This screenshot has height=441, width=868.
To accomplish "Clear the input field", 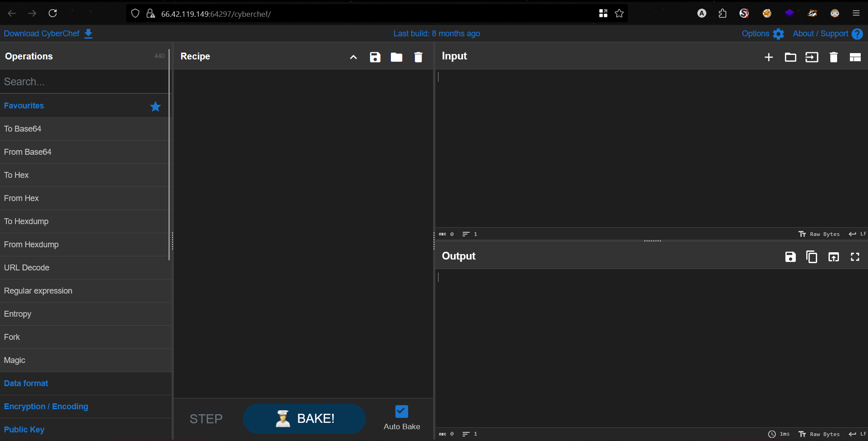I will (x=834, y=57).
